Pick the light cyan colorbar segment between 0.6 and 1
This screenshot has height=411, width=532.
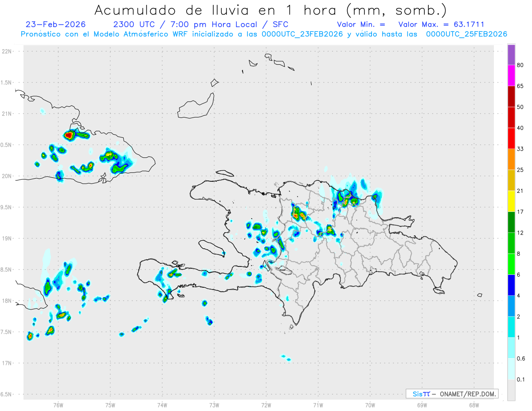pos(511,347)
